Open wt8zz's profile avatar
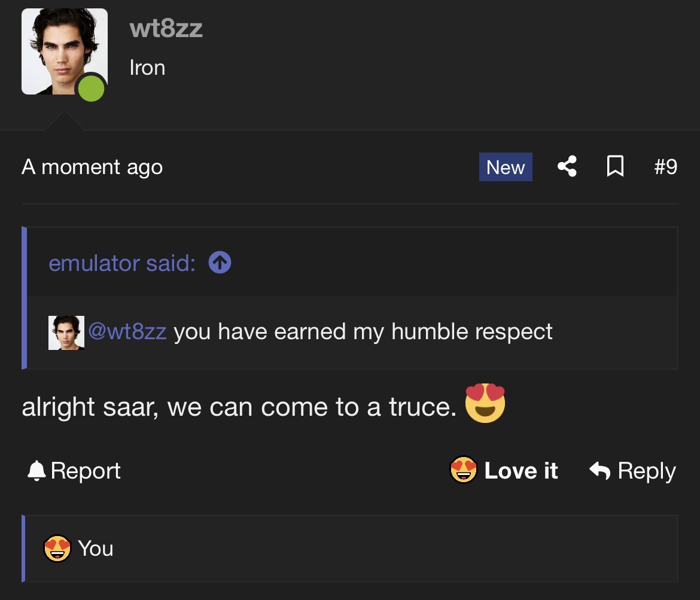Screen dimensions: 700x600 64,51
